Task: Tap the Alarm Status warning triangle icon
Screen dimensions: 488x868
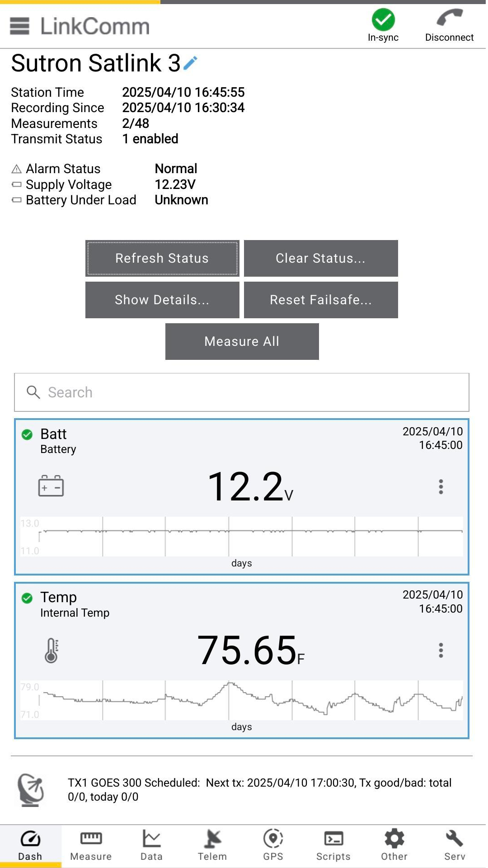Action: [16, 169]
